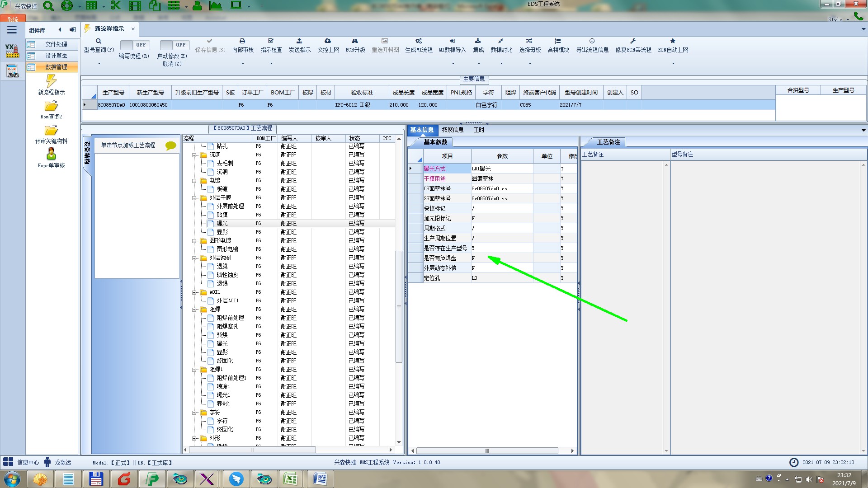The height and width of the screenshot is (488, 868).
Task: Select the 工艺备注 tab
Action: point(609,142)
